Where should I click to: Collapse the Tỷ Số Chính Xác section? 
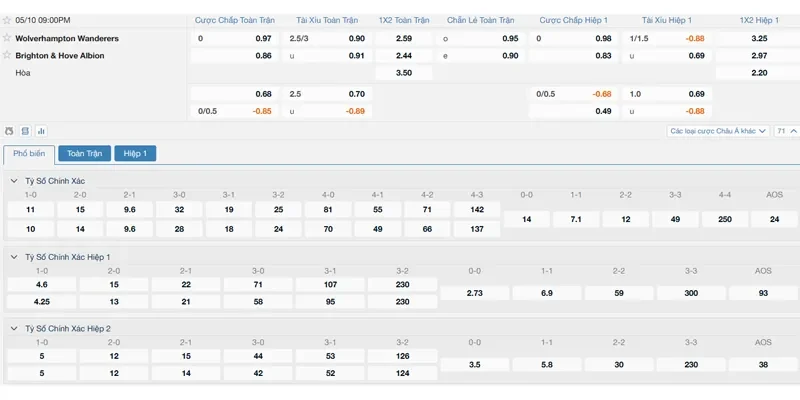(13, 181)
